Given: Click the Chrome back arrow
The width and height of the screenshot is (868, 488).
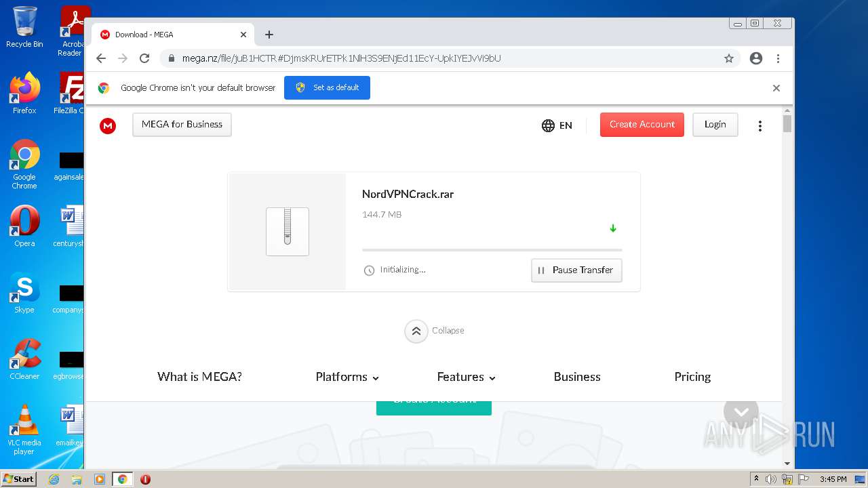Looking at the screenshot, I should click(x=101, y=58).
